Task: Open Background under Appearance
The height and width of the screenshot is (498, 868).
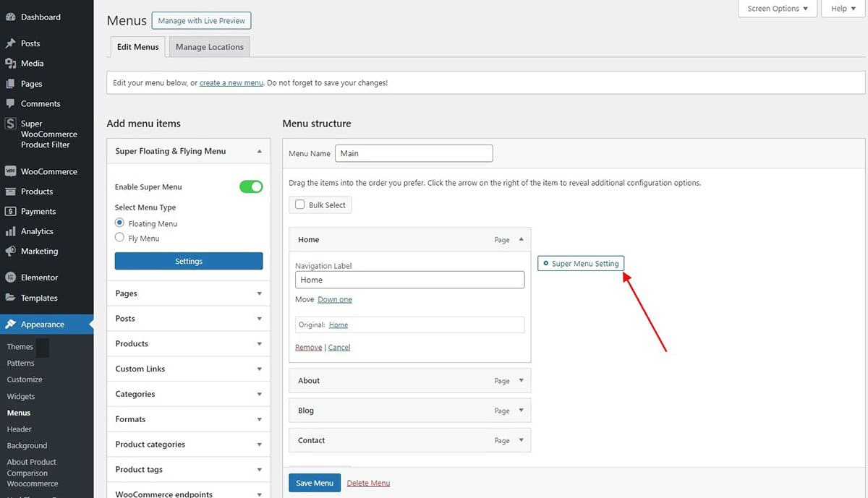Action: click(x=27, y=446)
